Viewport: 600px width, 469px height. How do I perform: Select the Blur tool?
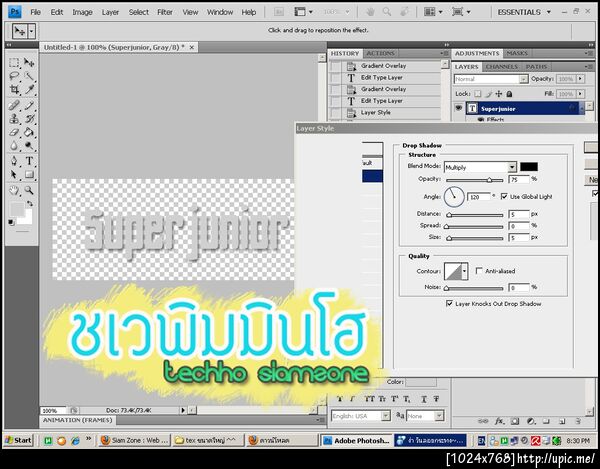[x=14, y=146]
